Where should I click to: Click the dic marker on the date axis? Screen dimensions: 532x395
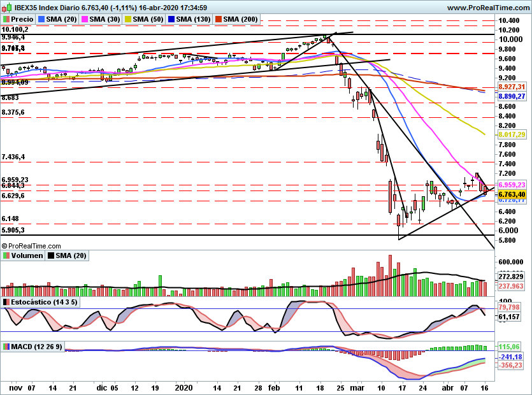[x=102, y=388]
